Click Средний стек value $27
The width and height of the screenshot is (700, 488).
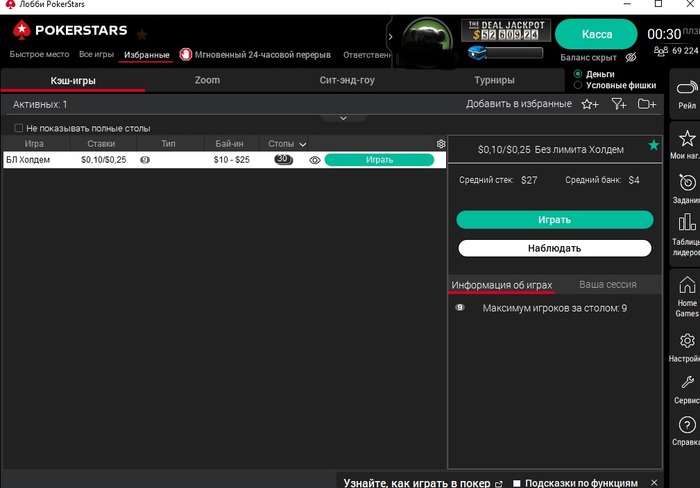[529, 180]
